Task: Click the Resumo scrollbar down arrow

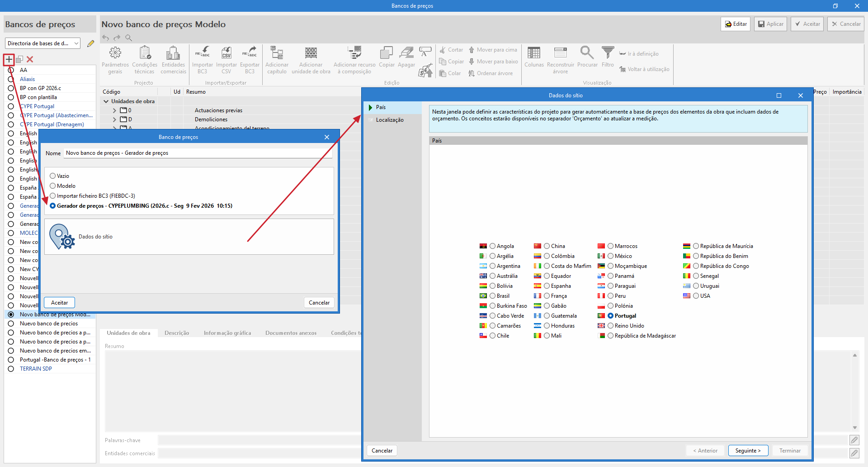Action: pos(855,428)
